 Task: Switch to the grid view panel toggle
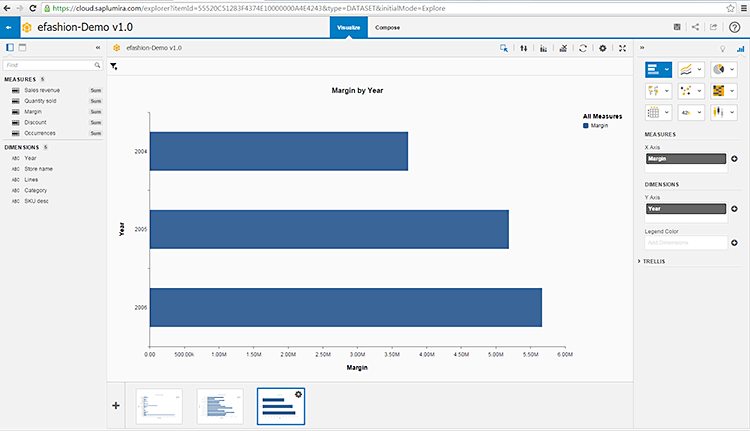[x=22, y=47]
